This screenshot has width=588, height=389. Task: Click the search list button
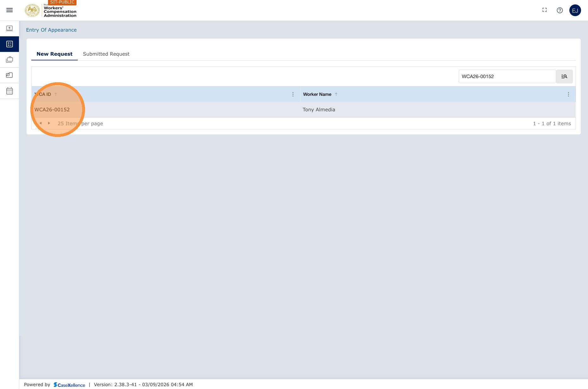(564, 77)
